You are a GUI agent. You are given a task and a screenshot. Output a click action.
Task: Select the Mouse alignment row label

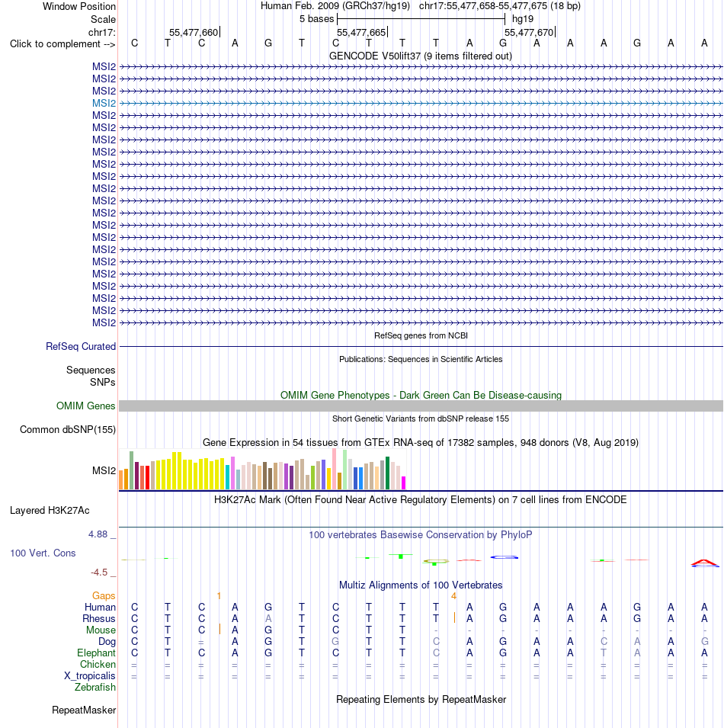(x=101, y=630)
